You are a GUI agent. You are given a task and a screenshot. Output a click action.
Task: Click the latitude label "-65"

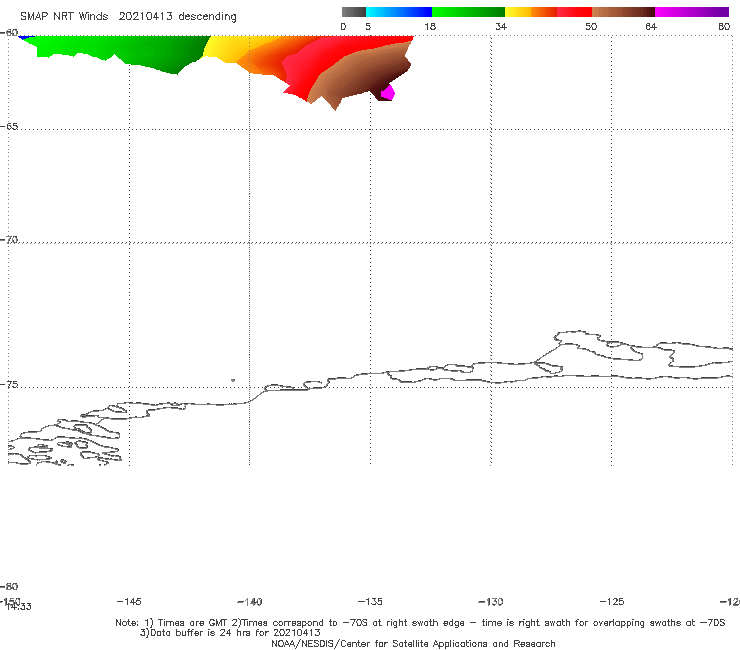coord(9,127)
